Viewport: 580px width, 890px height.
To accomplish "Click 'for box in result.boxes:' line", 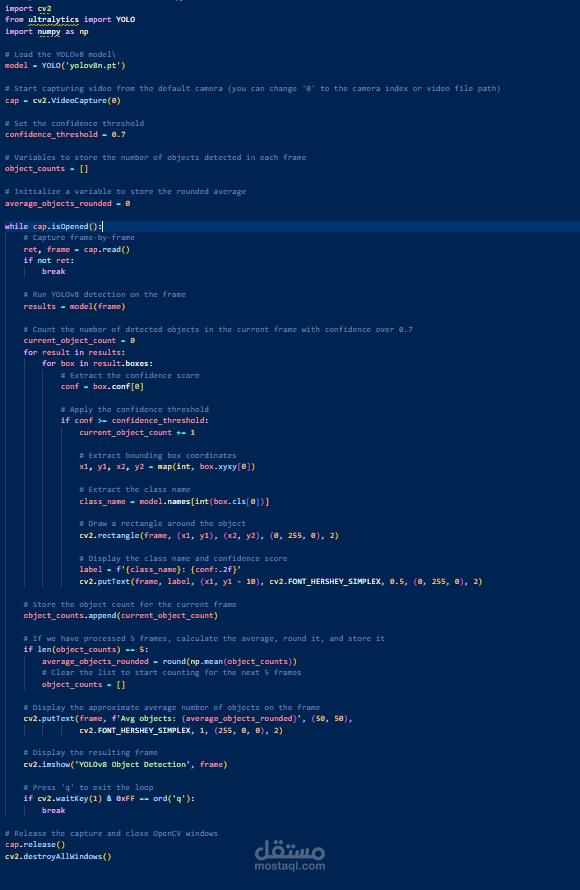I will point(98,363).
